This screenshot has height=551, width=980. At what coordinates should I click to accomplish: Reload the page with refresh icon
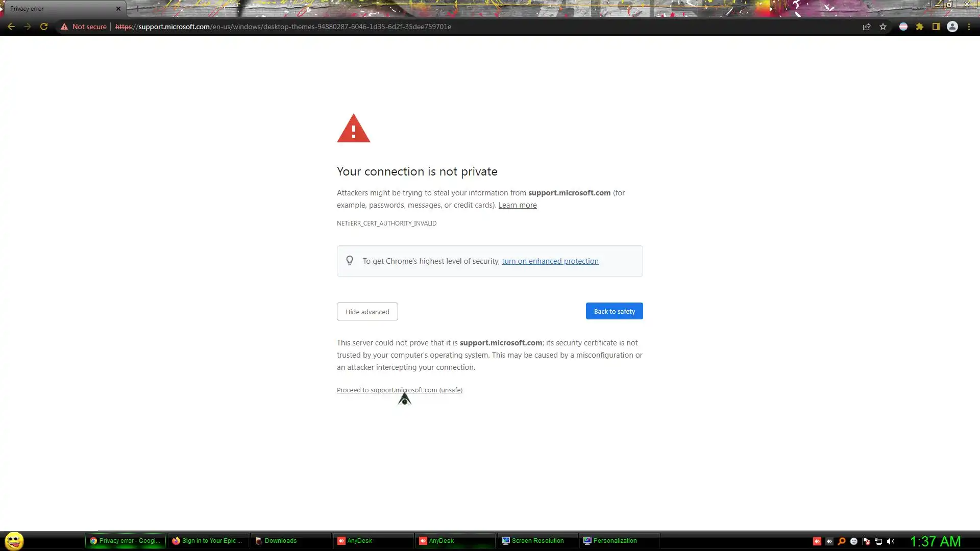[44, 27]
